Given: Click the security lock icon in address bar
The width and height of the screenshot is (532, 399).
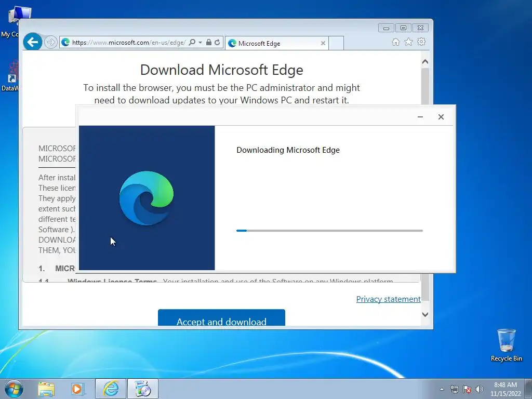Looking at the screenshot, I should pyautogui.click(x=209, y=43).
